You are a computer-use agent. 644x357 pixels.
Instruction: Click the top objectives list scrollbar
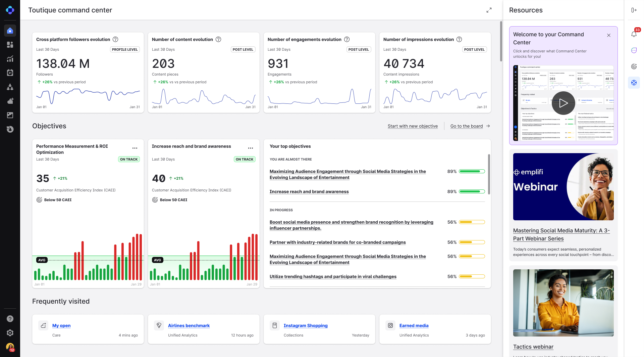pos(489,175)
